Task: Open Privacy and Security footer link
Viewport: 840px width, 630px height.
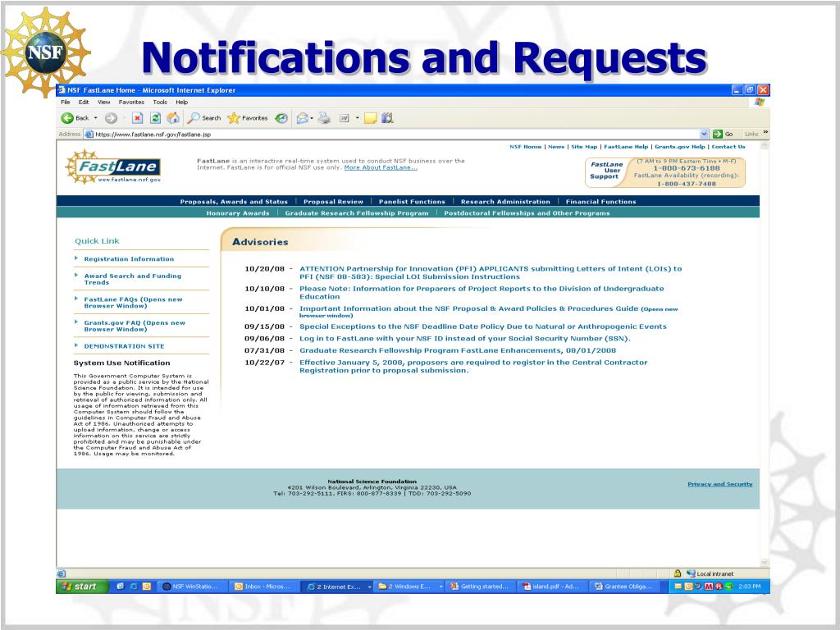Action: click(x=720, y=484)
